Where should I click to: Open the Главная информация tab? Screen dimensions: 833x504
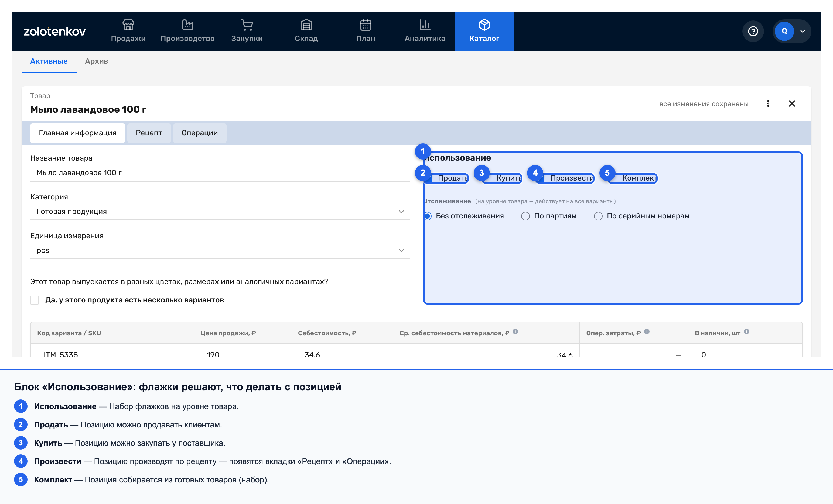click(77, 133)
